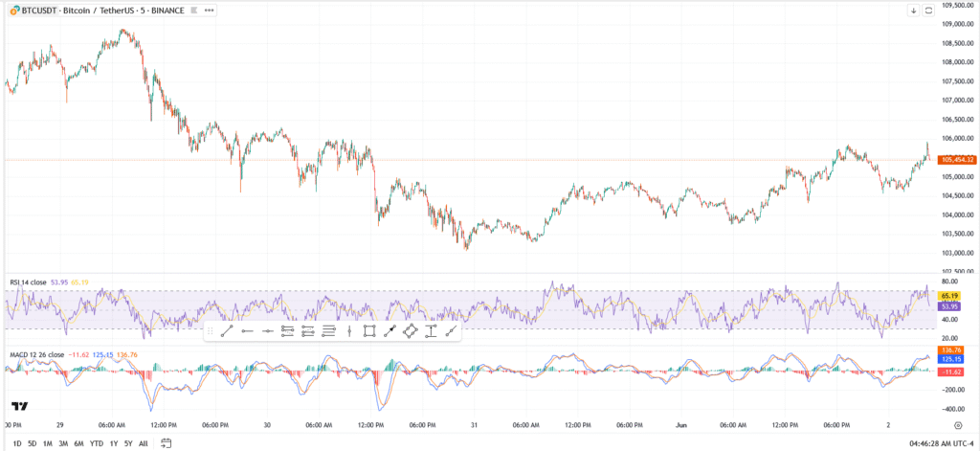The image size is (980, 451).
Task: Switch the time range to 1M
Action: [x=47, y=443]
